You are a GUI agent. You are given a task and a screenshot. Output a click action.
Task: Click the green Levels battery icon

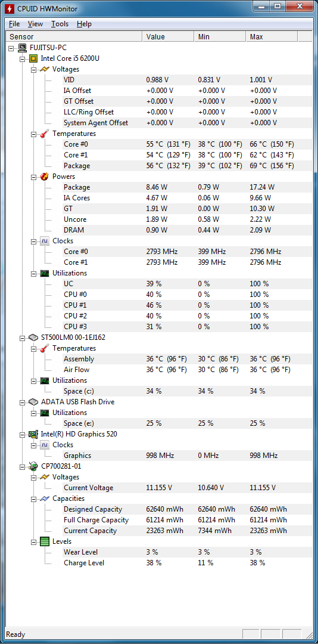coord(45,541)
